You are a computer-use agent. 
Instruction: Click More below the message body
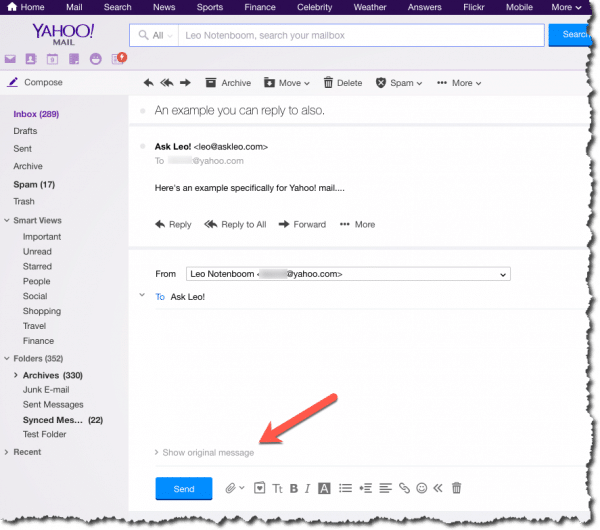[x=357, y=225]
